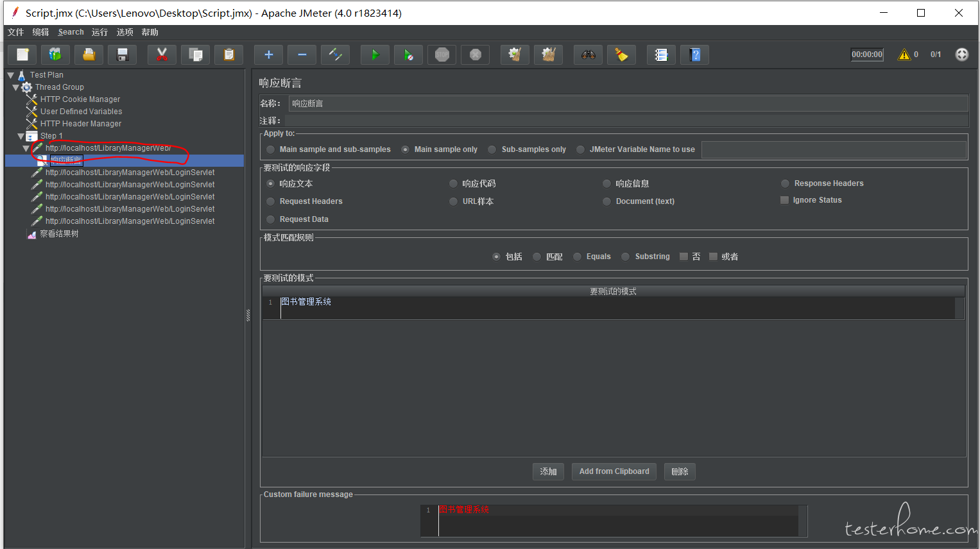Viewport: 980px width, 549px height.
Task: Collapse all nodes with the minus icon
Action: click(302, 55)
